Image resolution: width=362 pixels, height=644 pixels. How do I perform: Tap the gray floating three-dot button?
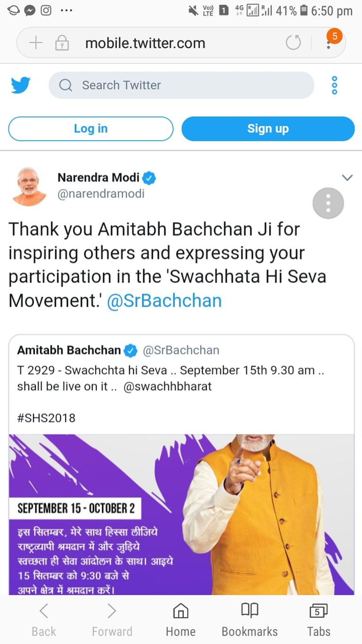[328, 203]
